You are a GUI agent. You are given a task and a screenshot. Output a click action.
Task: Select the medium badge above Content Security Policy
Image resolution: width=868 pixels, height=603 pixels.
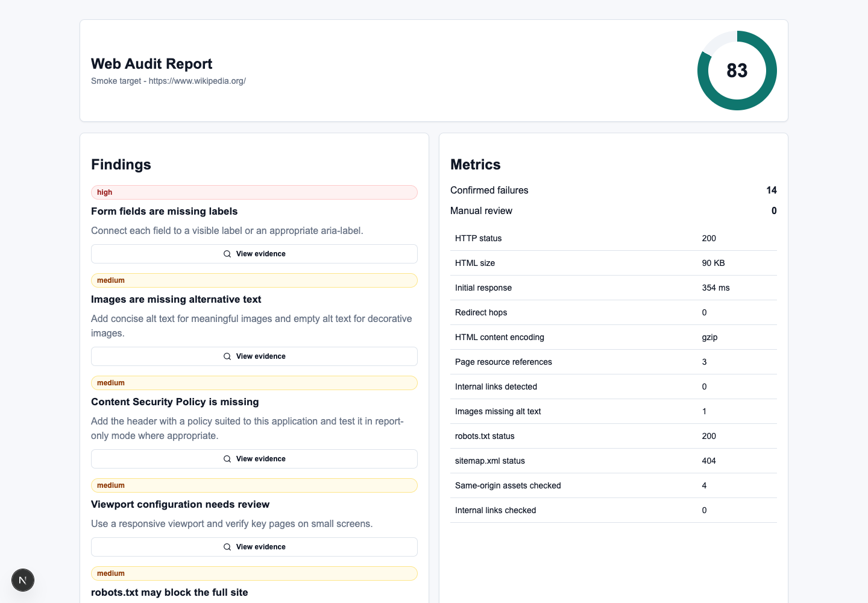[254, 383]
